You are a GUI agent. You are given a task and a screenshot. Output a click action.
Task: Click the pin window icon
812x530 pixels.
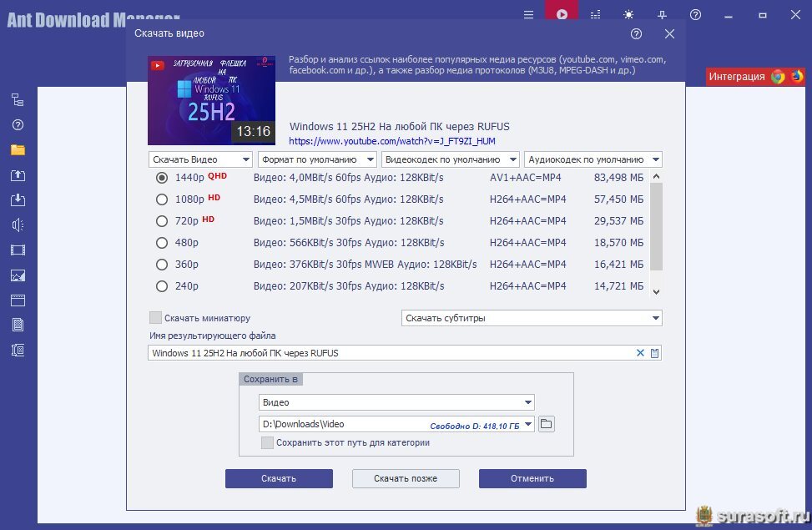tap(662, 14)
